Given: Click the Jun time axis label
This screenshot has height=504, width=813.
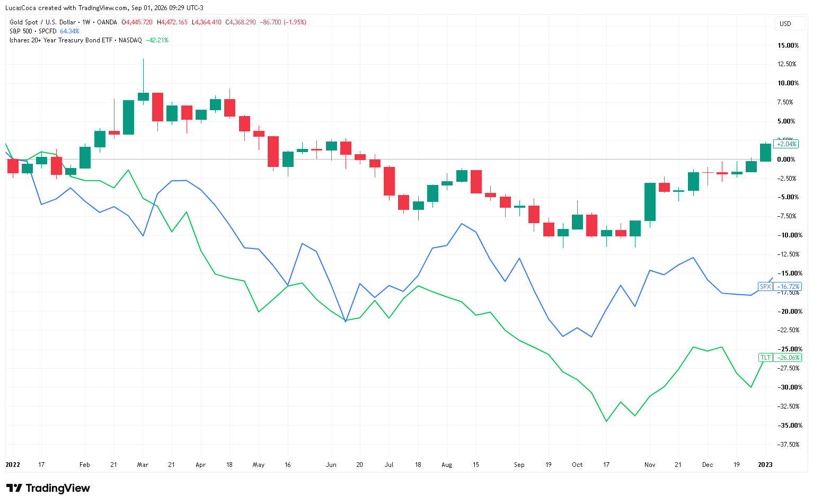Looking at the screenshot, I should tap(331, 465).
